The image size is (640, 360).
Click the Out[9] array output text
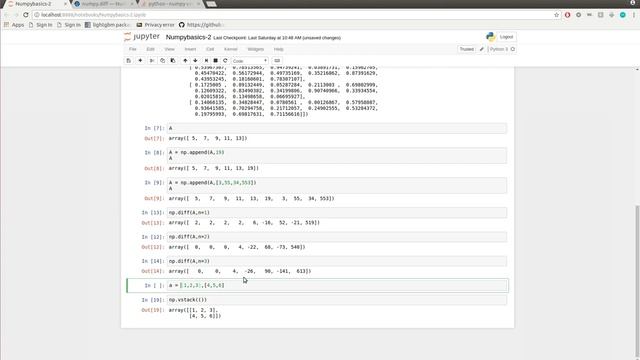tap(251, 198)
